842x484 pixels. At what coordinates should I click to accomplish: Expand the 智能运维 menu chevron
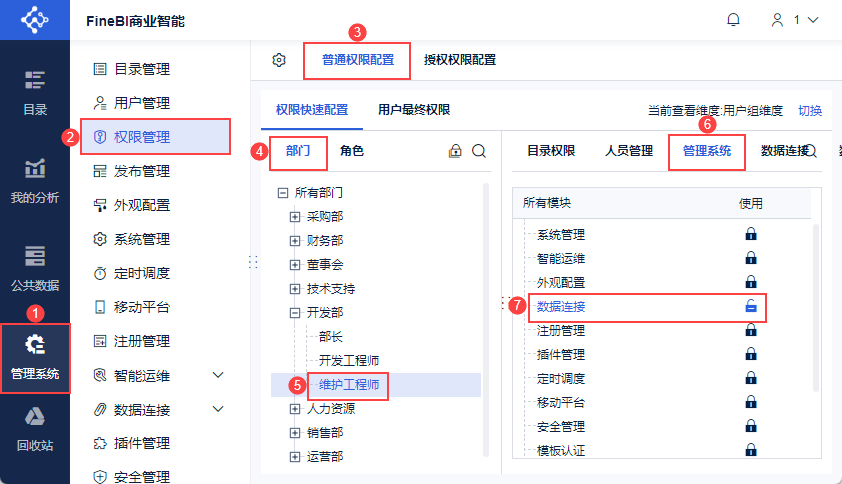tap(218, 376)
